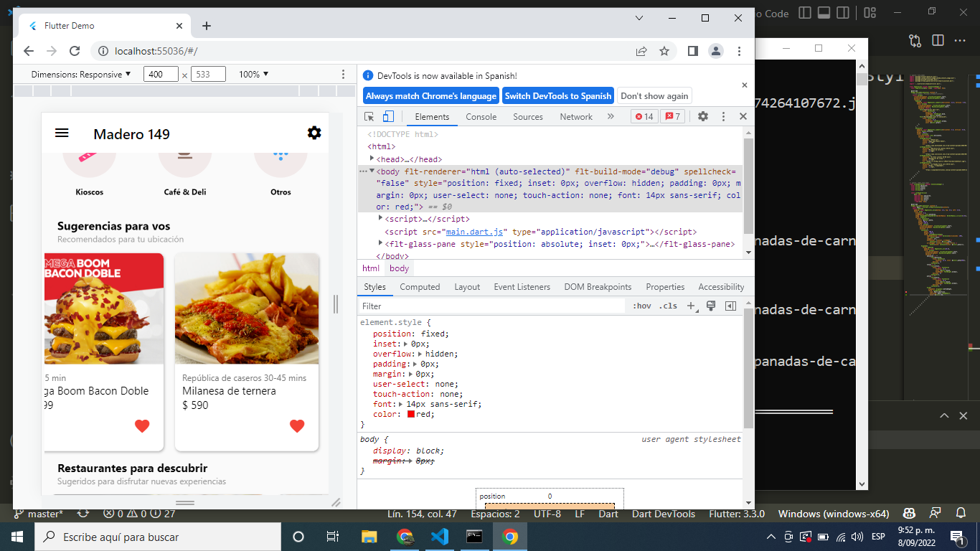Screen dimensions: 980x551
Task: Open VS Code from the Windows taskbar
Action: [440, 537]
